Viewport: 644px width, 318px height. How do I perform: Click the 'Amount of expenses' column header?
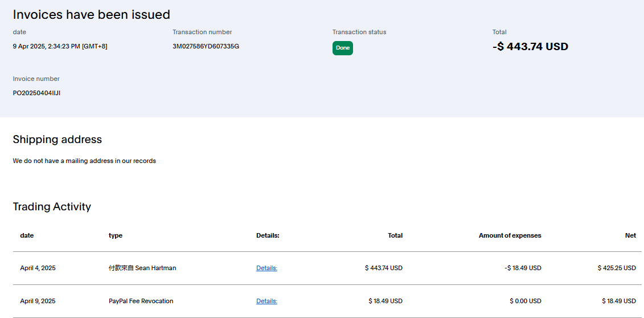(510, 235)
